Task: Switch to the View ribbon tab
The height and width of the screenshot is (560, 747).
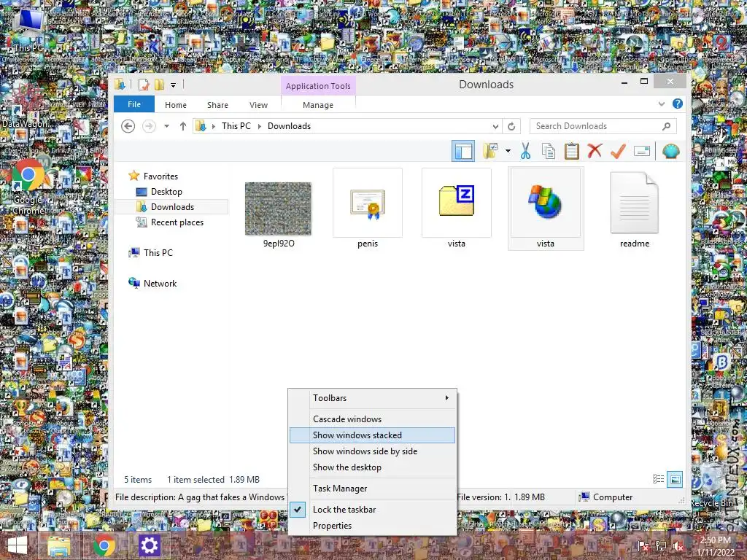Action: point(259,105)
